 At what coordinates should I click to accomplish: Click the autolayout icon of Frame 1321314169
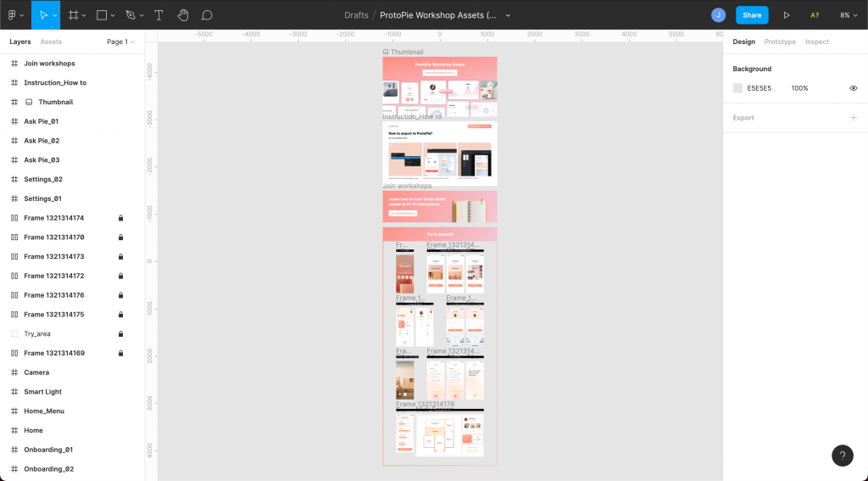14,353
